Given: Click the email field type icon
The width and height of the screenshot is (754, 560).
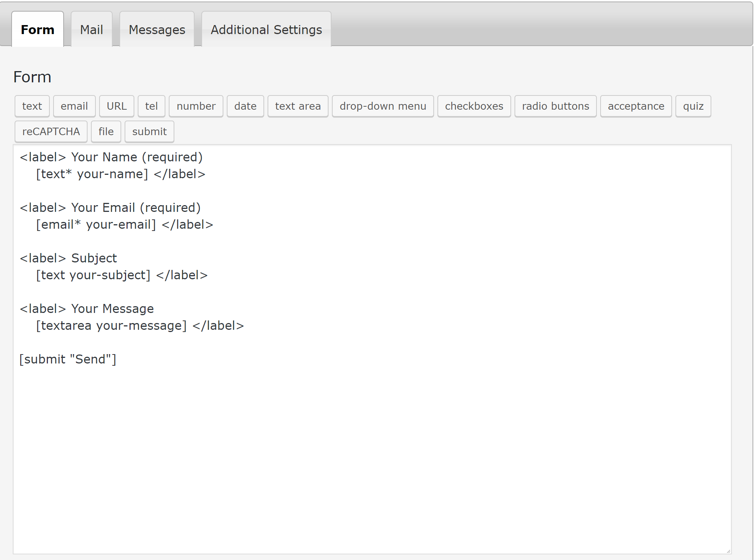Looking at the screenshot, I should 74,106.
